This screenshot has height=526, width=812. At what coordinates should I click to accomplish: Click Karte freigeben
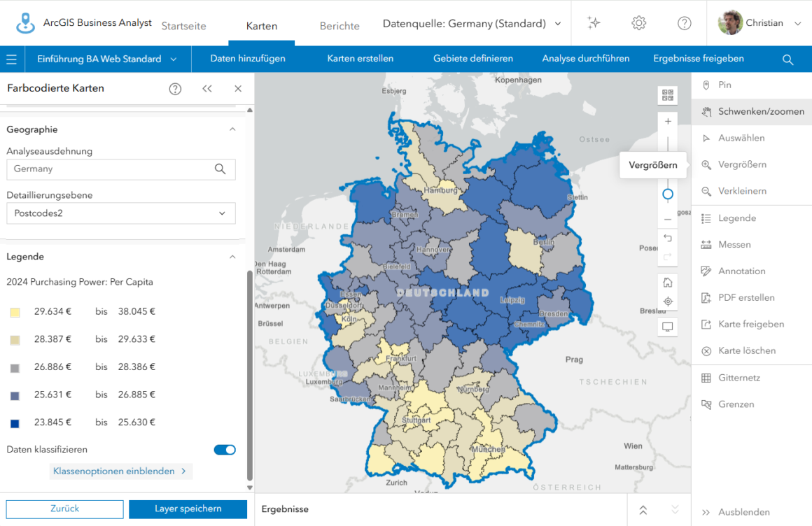pos(751,324)
